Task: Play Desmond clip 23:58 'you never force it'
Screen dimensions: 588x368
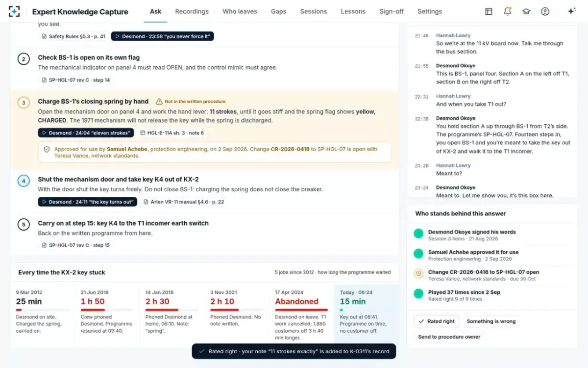Action: point(162,36)
